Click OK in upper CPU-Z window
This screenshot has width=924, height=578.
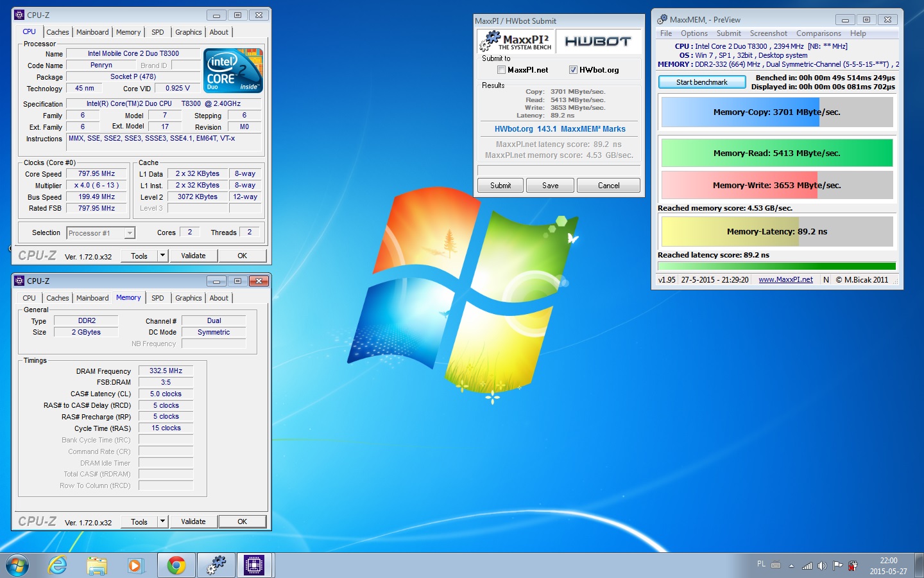pos(243,256)
